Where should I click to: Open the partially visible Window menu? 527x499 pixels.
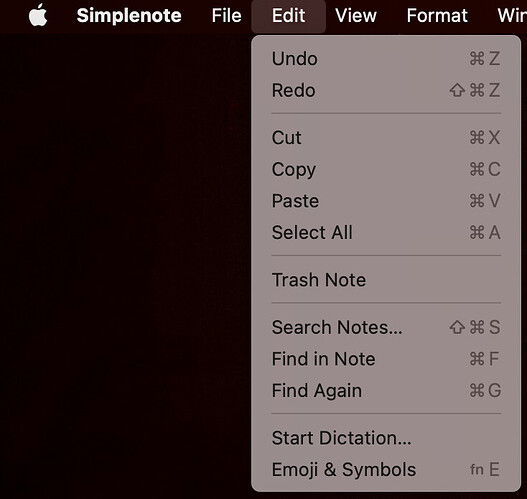coord(512,15)
